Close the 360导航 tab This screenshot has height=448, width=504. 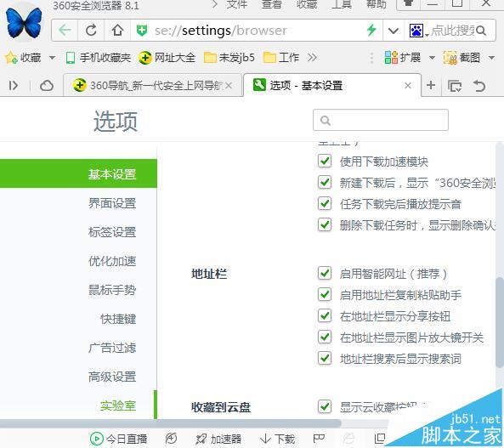[x=229, y=86]
